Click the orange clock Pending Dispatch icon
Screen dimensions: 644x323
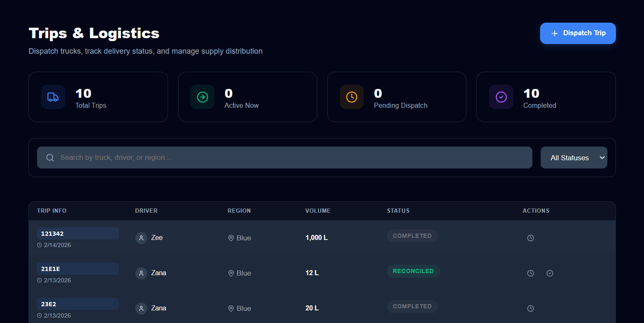coord(352,97)
